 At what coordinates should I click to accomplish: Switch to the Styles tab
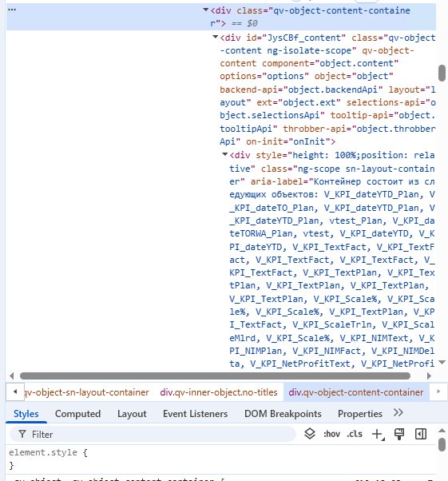point(26,414)
